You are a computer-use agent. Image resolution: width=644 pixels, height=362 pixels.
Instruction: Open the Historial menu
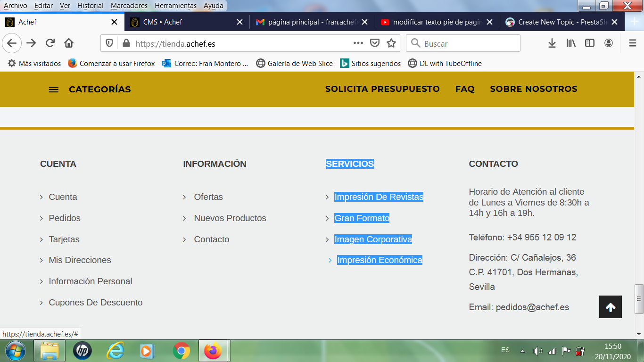click(x=91, y=6)
